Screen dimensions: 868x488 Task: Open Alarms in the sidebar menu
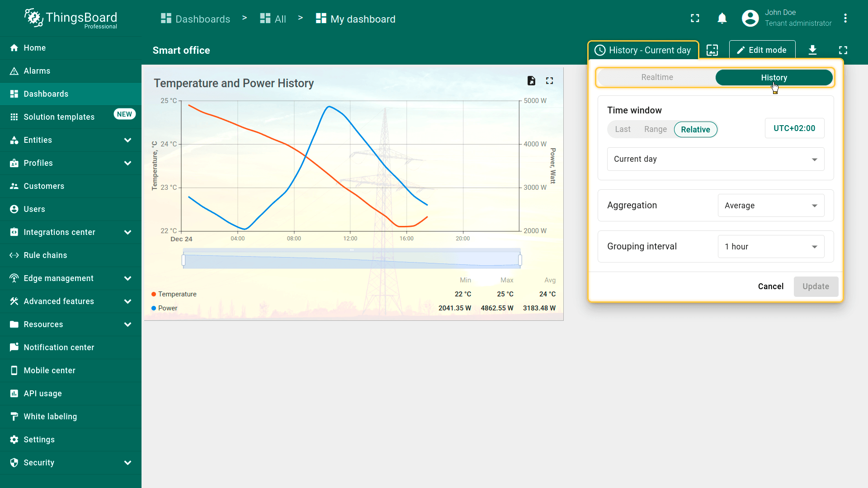(37, 71)
